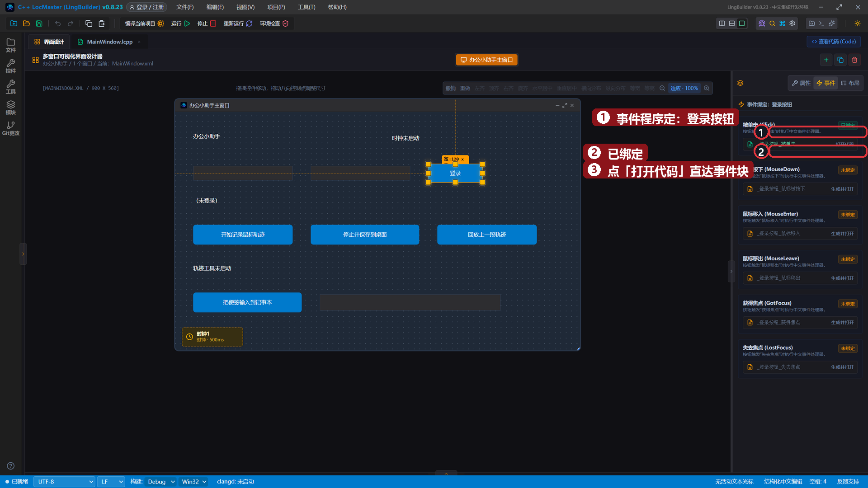Open the Win32 platform dropdown
Viewport: 868px width, 488px height.
click(194, 482)
